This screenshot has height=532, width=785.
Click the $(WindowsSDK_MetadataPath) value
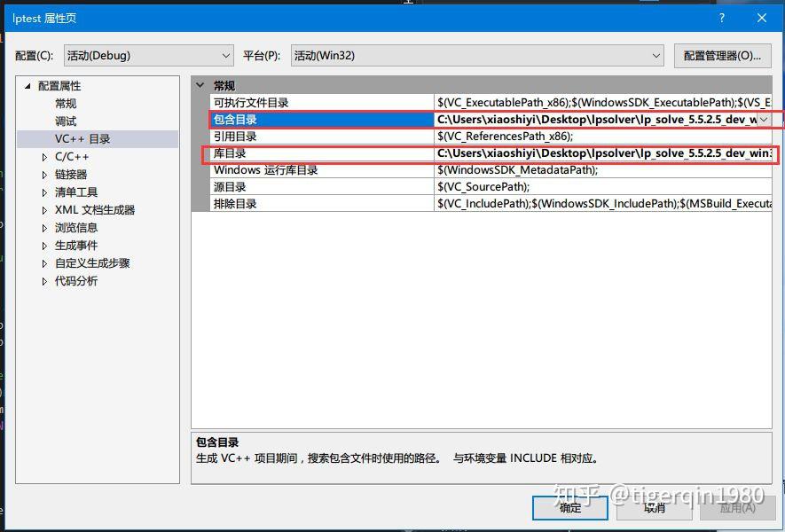[x=518, y=170]
